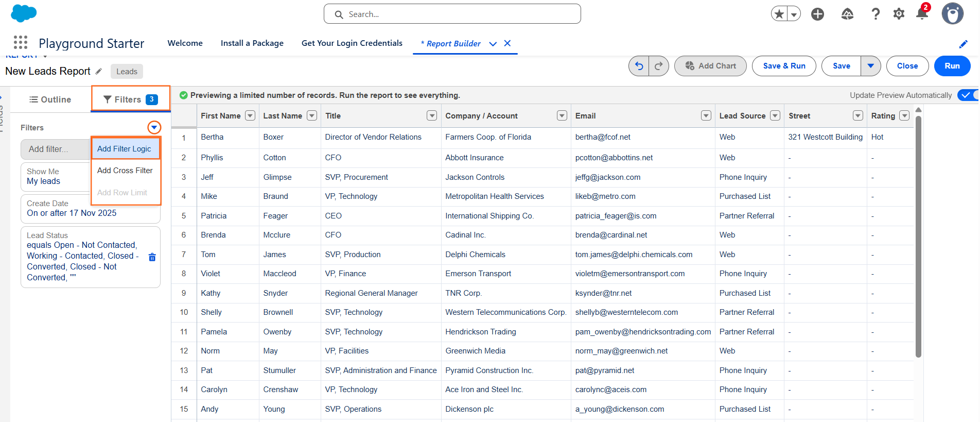Click the pencil icon to edit navigation
The image size is (980, 422).
(964, 44)
